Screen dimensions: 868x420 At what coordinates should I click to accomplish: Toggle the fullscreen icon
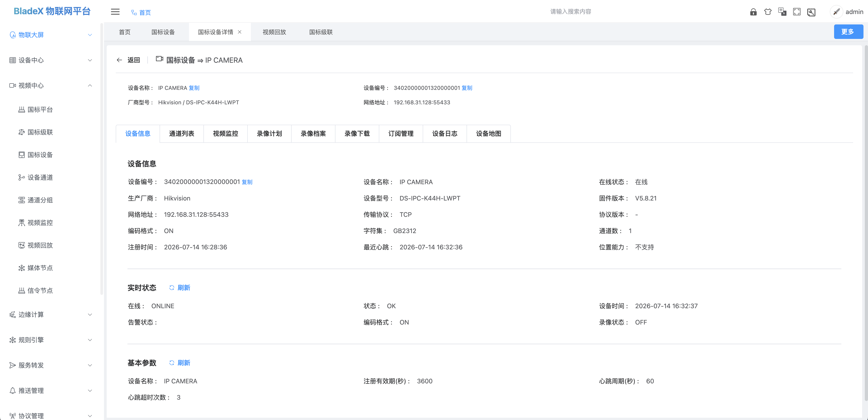(797, 12)
